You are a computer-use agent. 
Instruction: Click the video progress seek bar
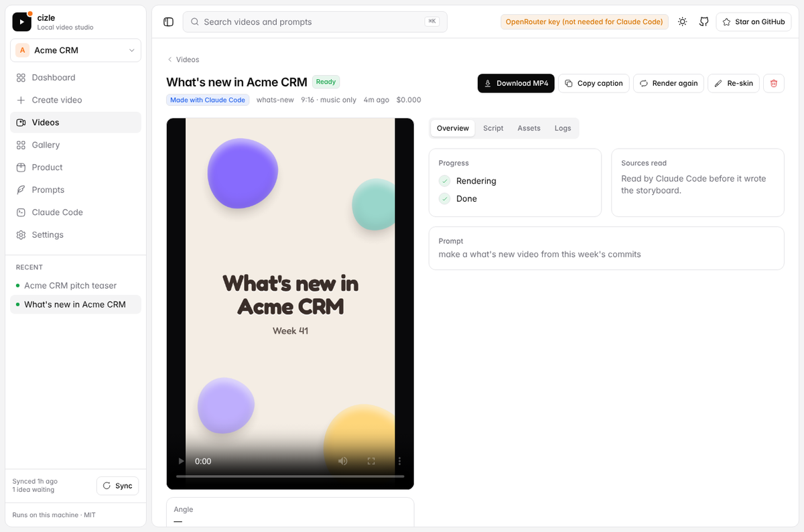click(x=290, y=476)
